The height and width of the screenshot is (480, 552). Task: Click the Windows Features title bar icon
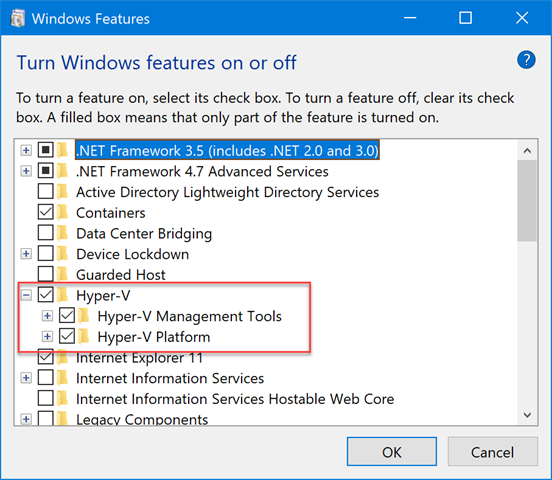pos(18,18)
